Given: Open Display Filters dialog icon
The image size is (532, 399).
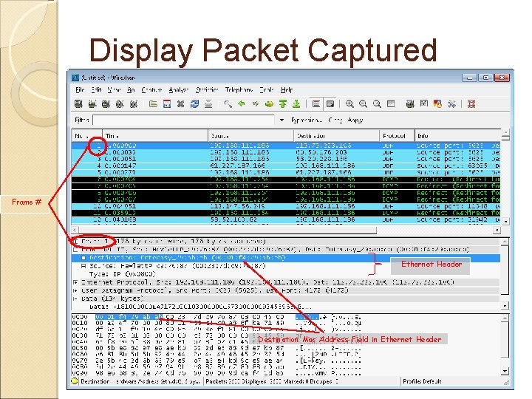Looking at the screenshot, I should (424, 104).
